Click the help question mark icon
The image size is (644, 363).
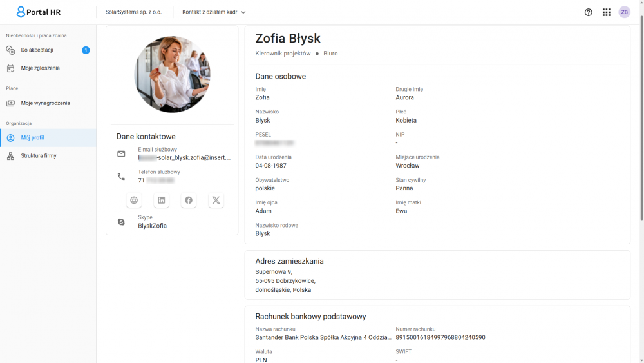588,12
